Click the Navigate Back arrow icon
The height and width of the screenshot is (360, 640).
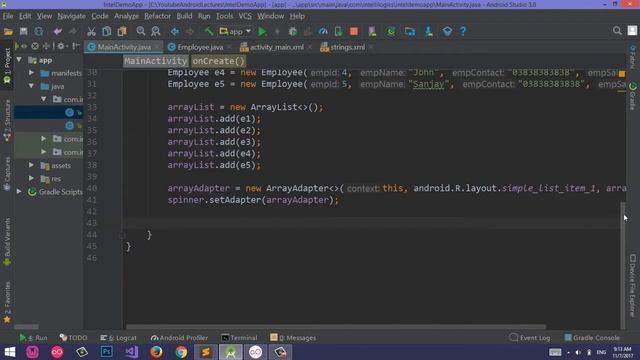[175, 31]
